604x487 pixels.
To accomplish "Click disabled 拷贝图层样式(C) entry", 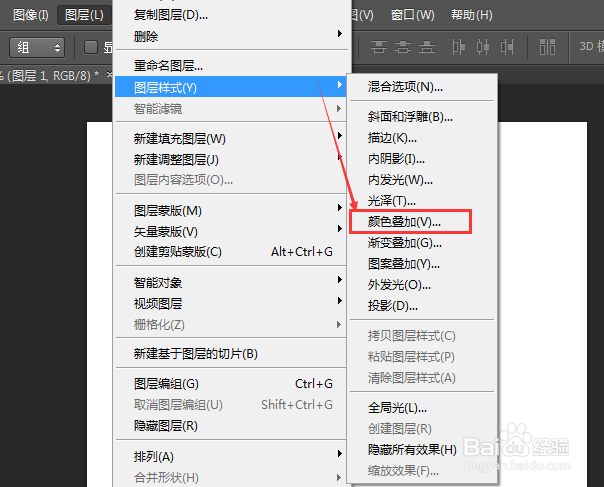I will click(x=422, y=336).
